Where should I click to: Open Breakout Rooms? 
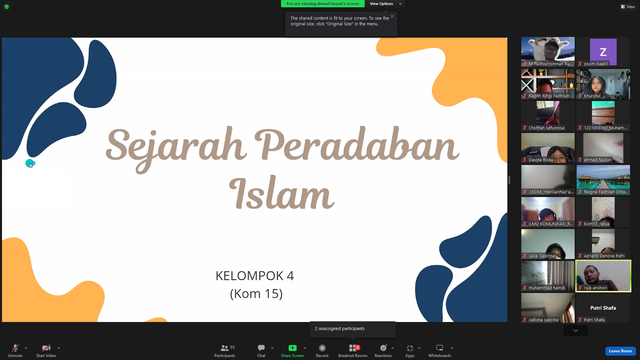pos(353,350)
